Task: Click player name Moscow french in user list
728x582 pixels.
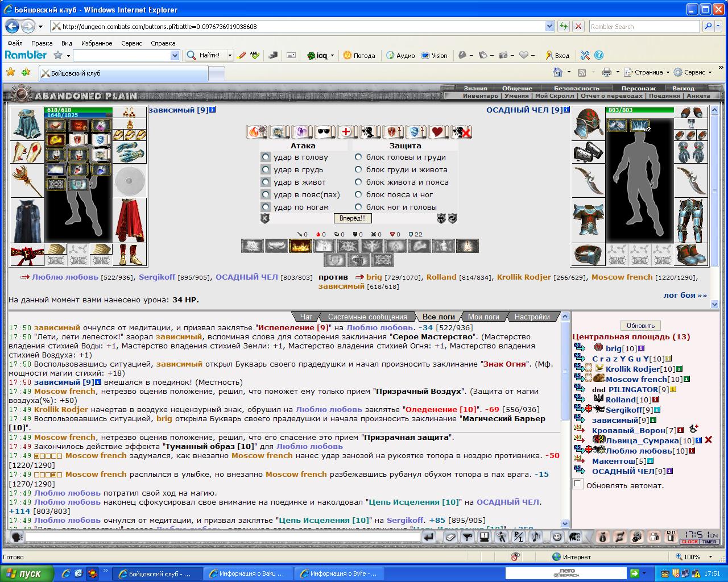Action: (x=636, y=379)
